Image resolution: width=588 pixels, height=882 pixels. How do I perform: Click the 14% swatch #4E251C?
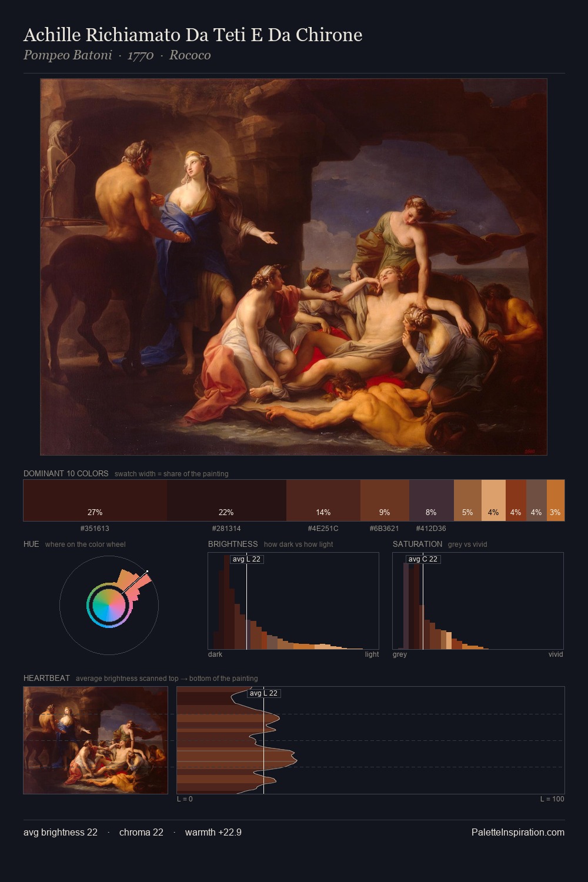point(323,500)
